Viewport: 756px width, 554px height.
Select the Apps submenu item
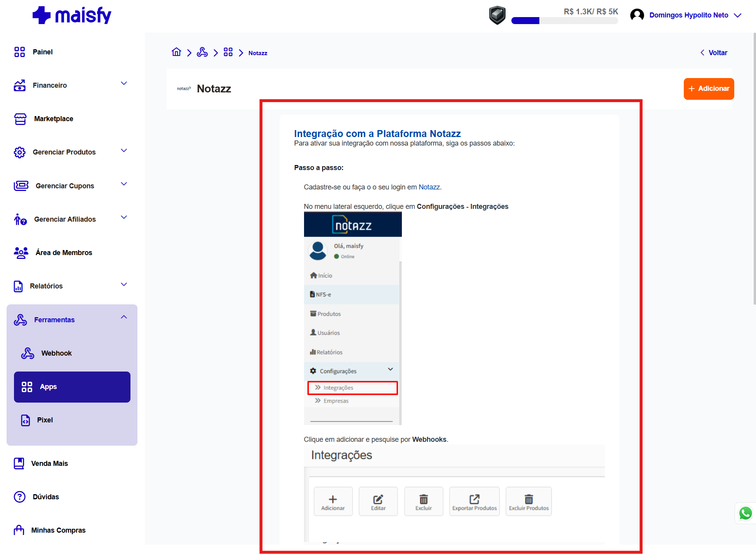click(72, 387)
